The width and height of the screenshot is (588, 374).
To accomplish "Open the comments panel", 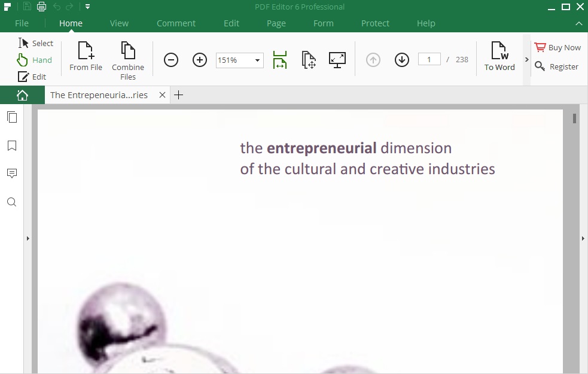I will pyautogui.click(x=12, y=174).
